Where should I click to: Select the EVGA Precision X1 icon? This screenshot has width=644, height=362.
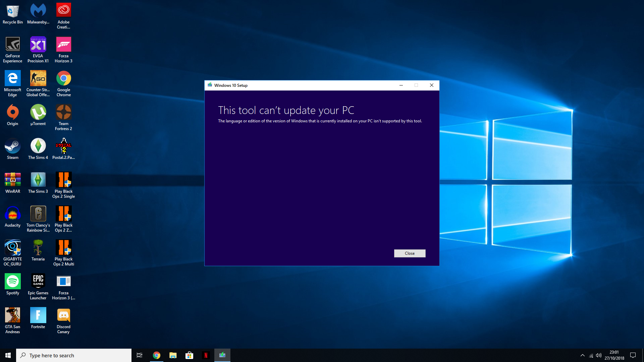point(38,50)
